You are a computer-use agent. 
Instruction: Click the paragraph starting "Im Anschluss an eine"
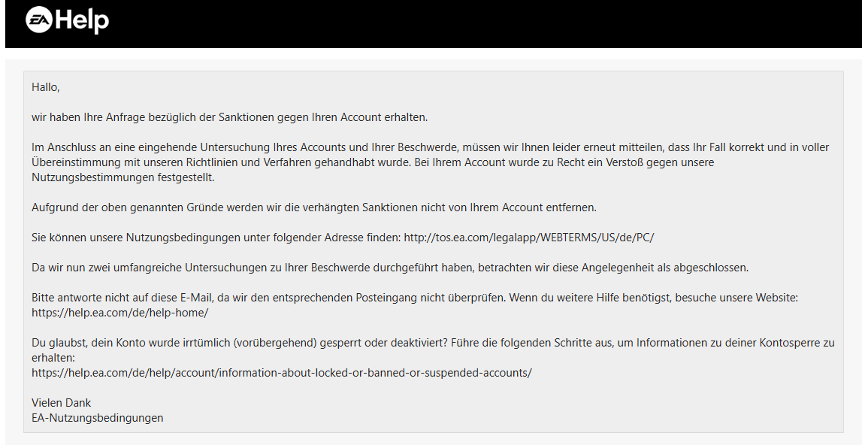430,162
